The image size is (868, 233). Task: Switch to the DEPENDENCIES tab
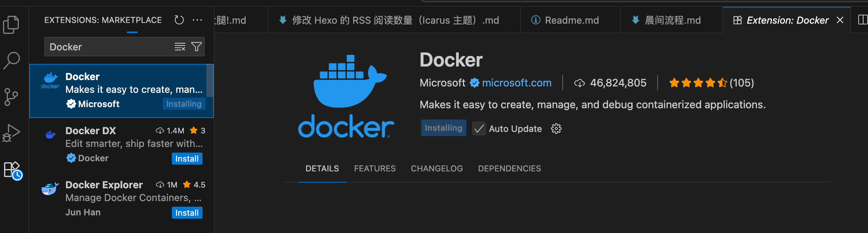pos(509,168)
